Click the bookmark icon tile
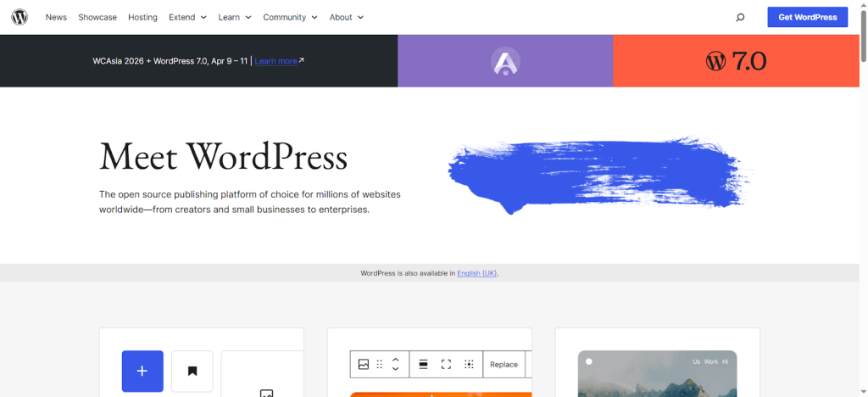Image resolution: width=868 pixels, height=397 pixels. tap(192, 371)
